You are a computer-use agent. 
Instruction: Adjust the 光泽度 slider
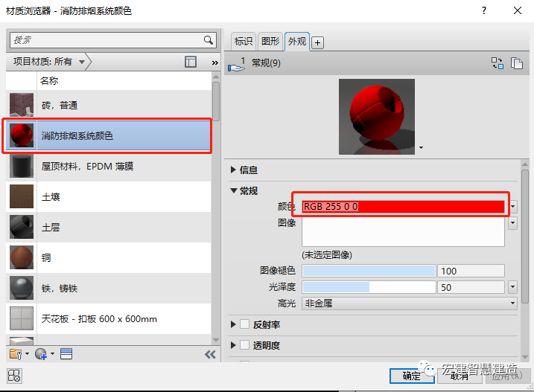tap(369, 287)
